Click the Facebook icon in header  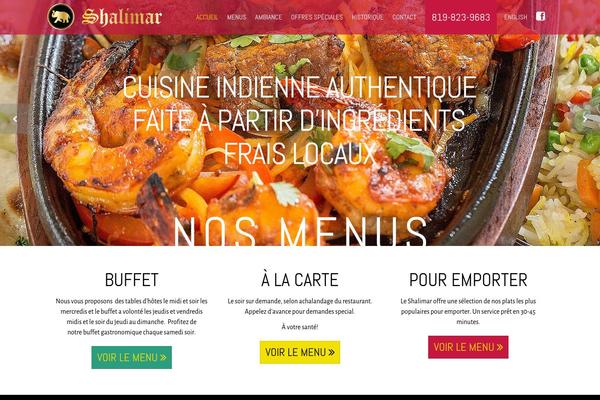coord(540,16)
